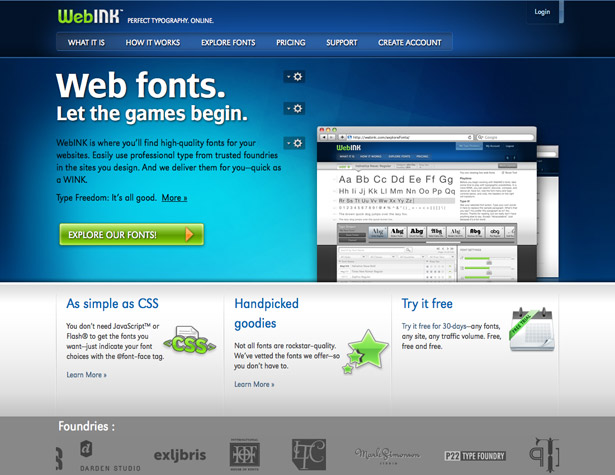Viewport: 615px width, 475px height.
Task: Select the Pricing nav item
Action: tap(291, 42)
